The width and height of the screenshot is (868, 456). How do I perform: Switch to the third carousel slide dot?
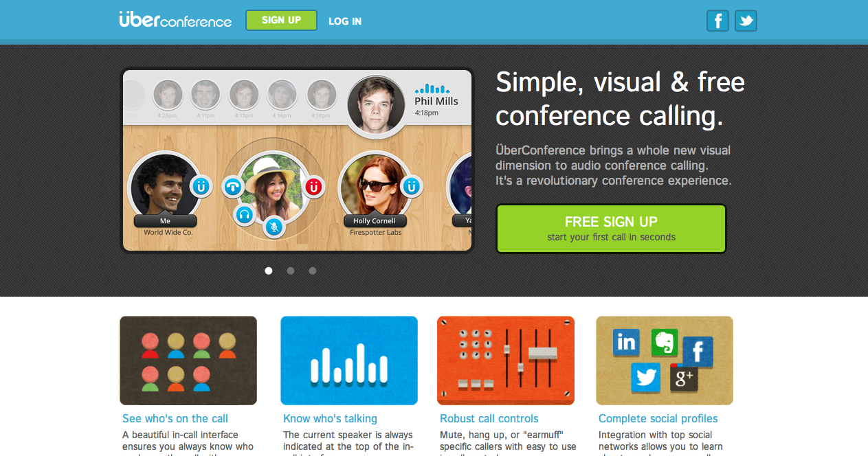313,271
